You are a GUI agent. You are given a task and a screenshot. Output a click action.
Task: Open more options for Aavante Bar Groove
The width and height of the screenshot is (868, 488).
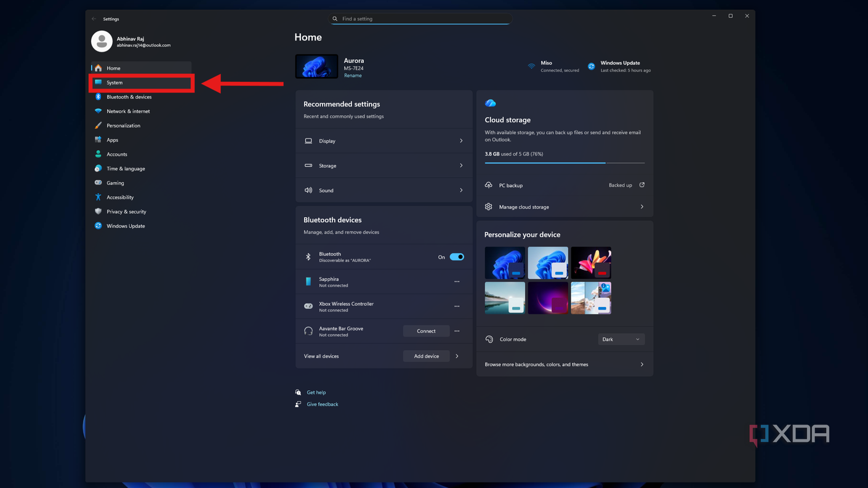pyautogui.click(x=457, y=331)
